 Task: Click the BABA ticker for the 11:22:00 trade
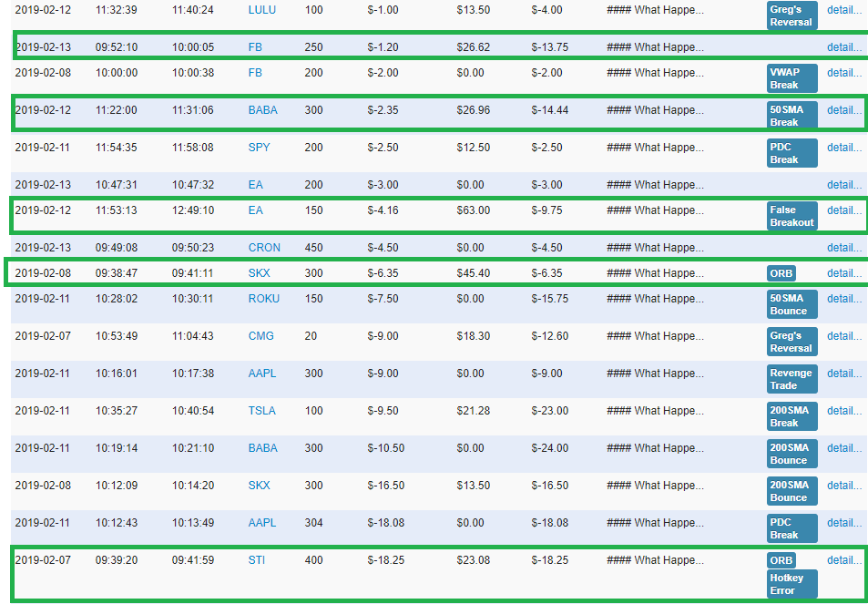click(x=261, y=109)
